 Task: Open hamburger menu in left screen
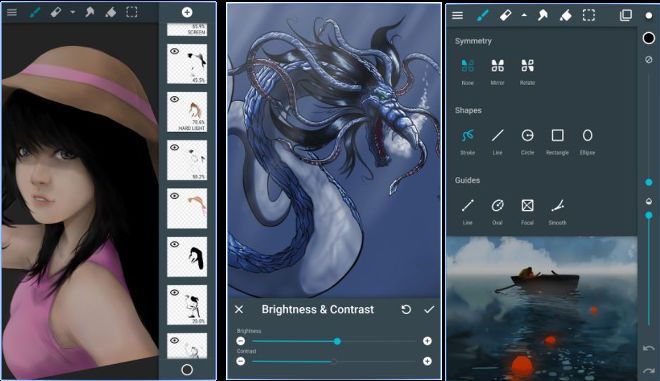tap(12, 12)
